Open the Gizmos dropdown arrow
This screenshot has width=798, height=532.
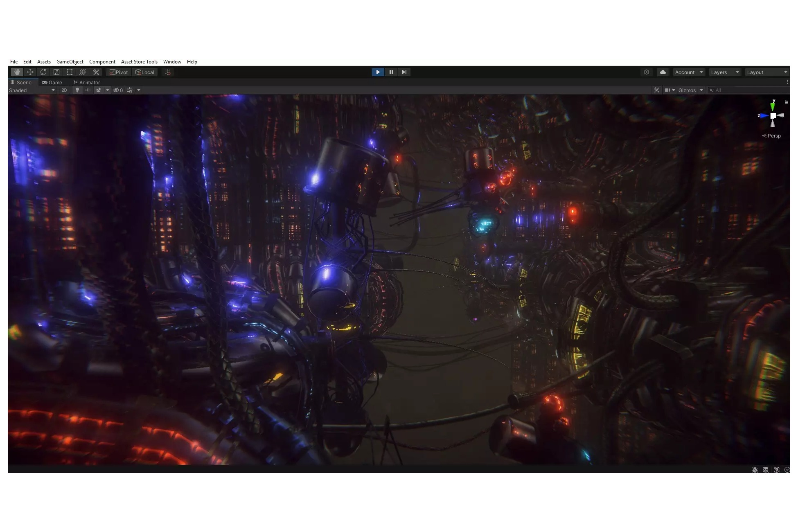pyautogui.click(x=701, y=90)
